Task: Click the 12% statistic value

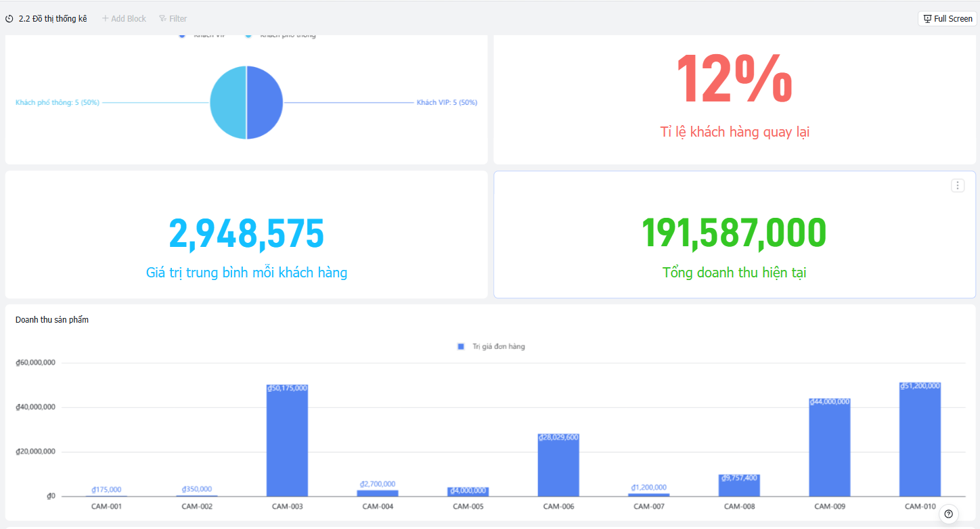Action: (734, 78)
